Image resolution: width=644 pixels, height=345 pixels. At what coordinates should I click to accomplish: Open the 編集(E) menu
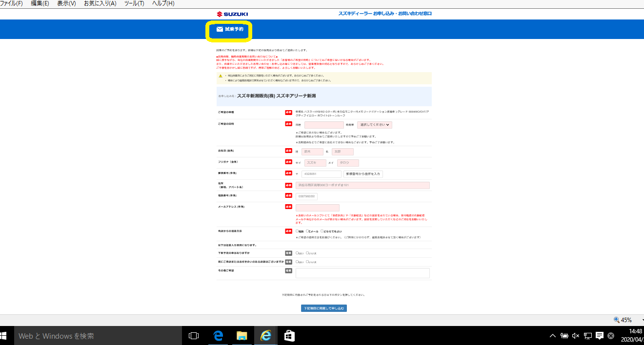40,3
